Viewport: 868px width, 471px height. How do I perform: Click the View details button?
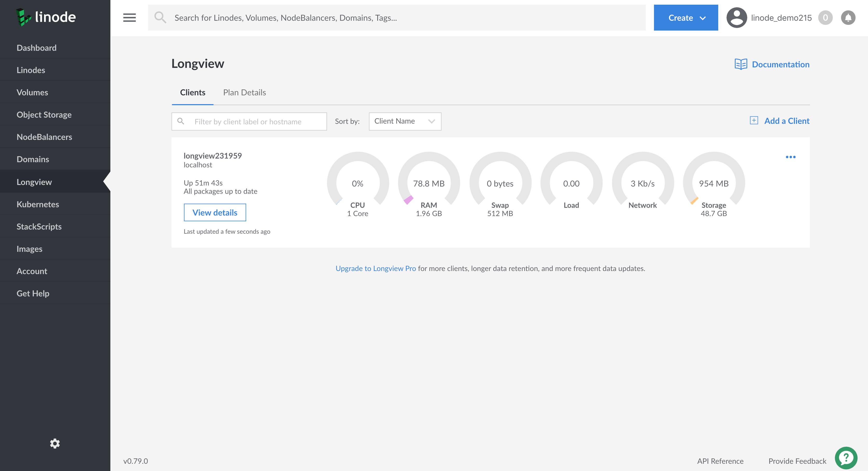click(215, 212)
